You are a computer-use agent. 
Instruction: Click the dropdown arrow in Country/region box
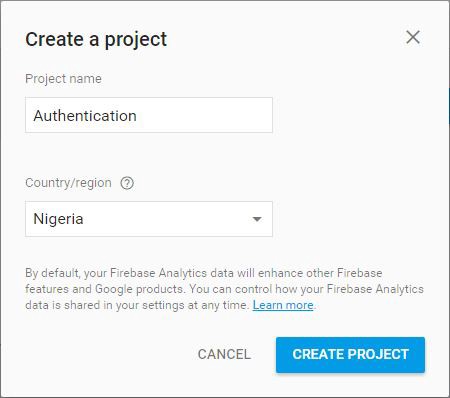coord(257,219)
